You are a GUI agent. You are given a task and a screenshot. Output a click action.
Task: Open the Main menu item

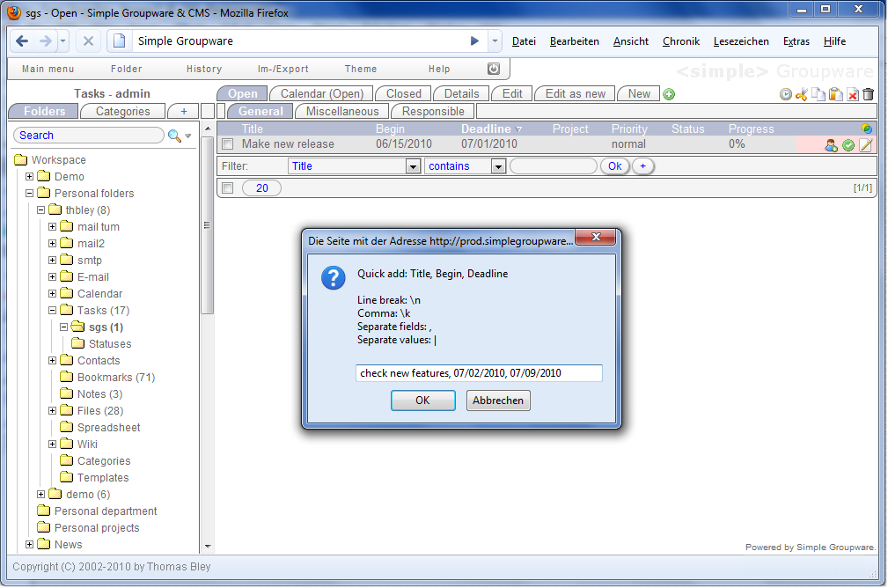coord(48,70)
